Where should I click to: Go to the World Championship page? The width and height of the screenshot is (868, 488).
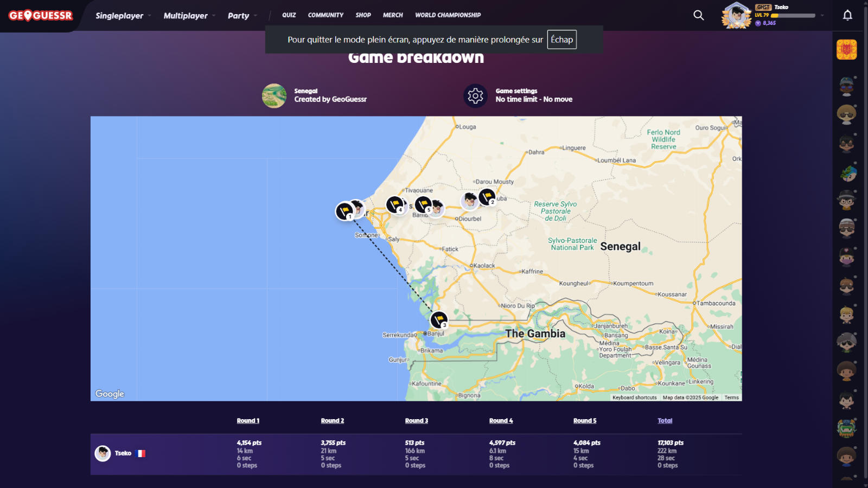[448, 15]
